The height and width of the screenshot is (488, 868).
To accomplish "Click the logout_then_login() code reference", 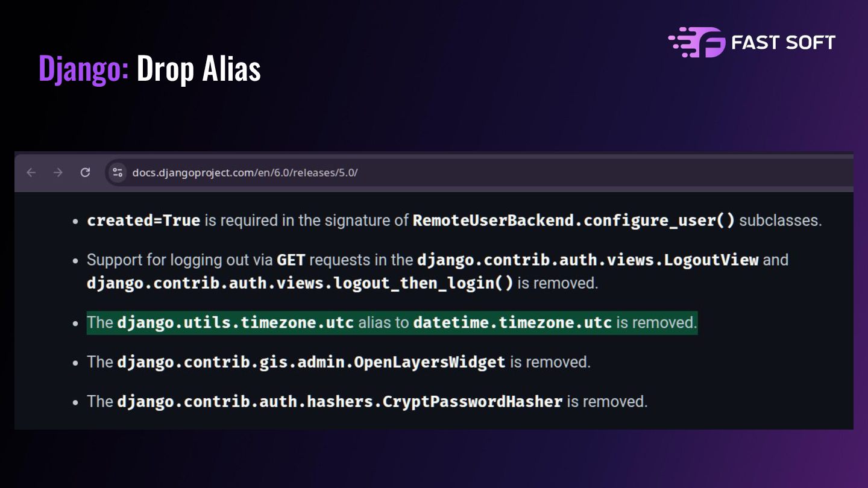I will point(300,283).
